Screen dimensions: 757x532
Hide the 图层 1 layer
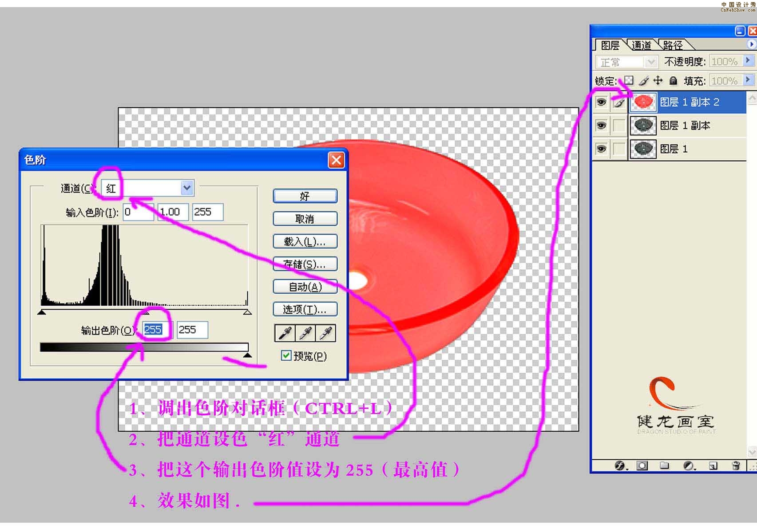point(601,149)
